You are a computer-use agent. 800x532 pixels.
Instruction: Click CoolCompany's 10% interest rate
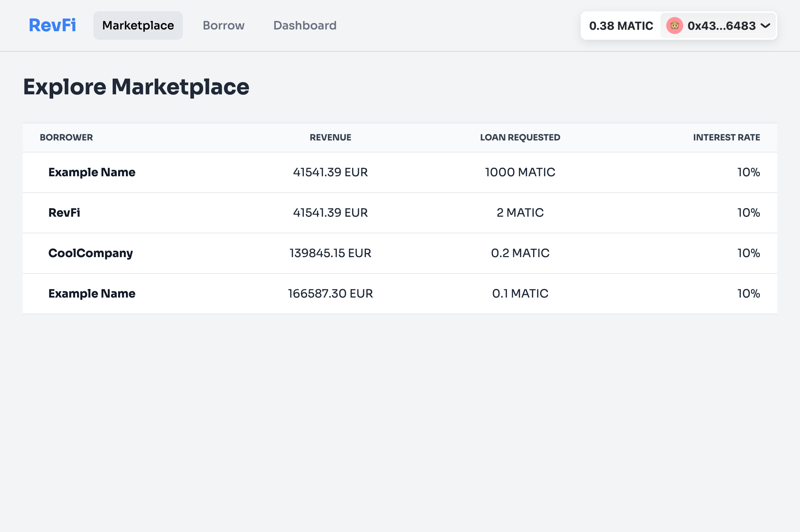coord(749,253)
